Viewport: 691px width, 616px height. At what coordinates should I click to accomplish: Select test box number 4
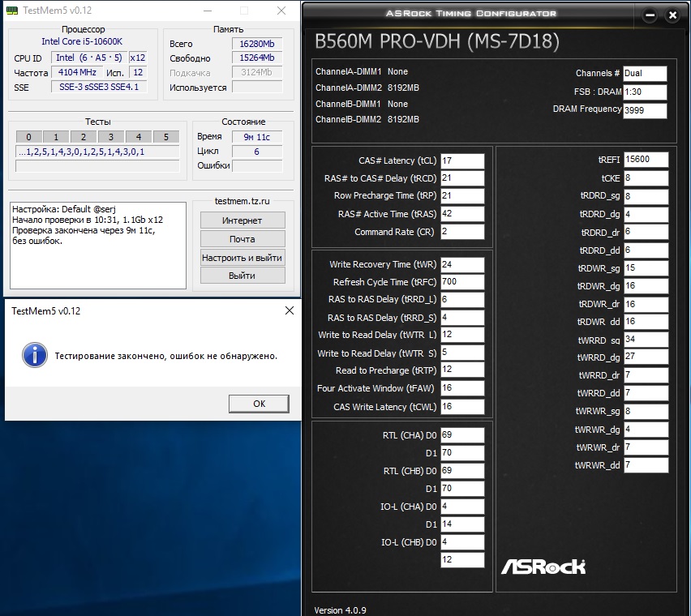tap(139, 137)
